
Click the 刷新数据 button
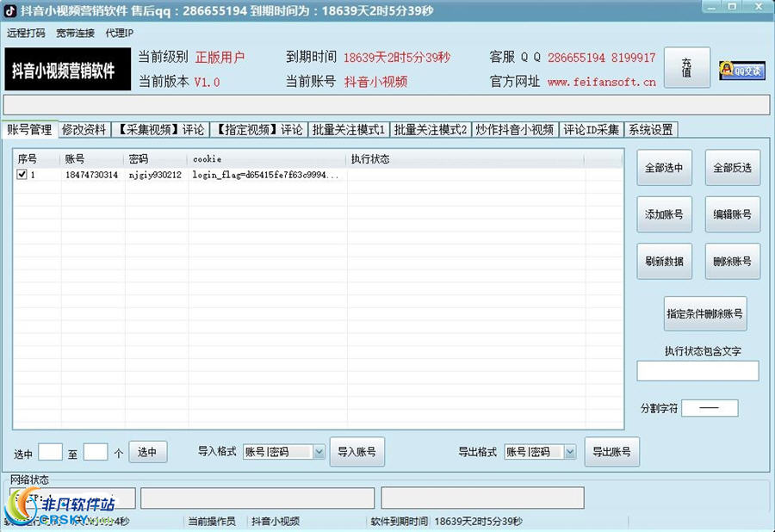[664, 262]
